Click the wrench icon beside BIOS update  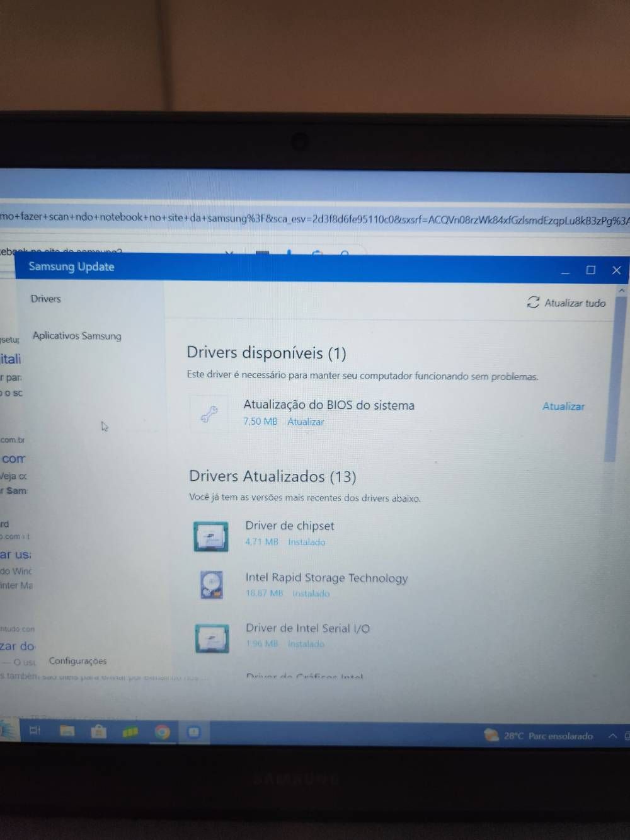208,412
